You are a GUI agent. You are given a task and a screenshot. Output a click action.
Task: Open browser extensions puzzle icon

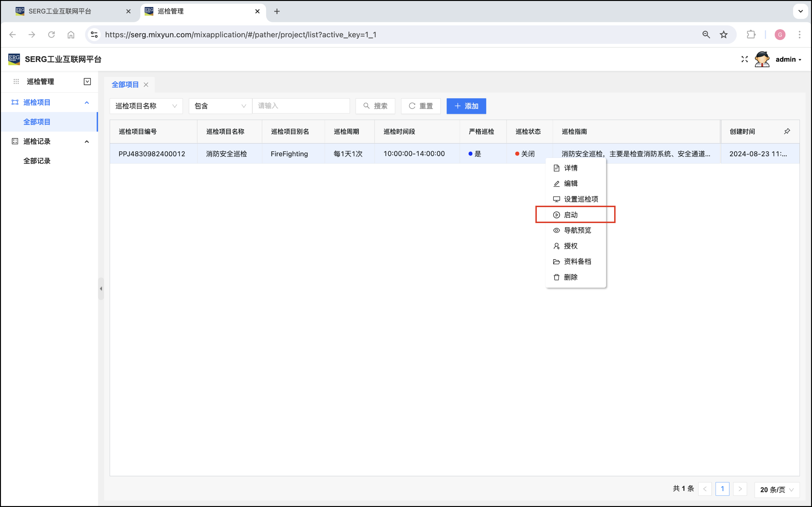(x=751, y=34)
